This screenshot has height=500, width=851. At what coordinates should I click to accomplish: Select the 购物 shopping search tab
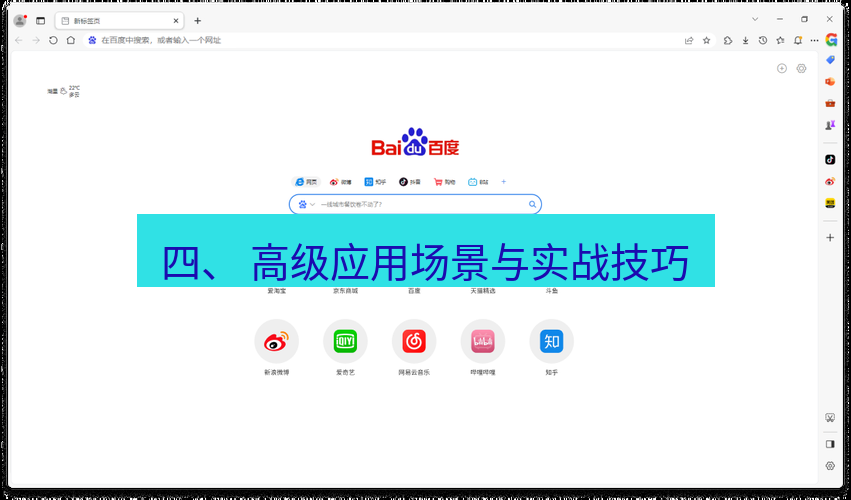click(x=444, y=182)
